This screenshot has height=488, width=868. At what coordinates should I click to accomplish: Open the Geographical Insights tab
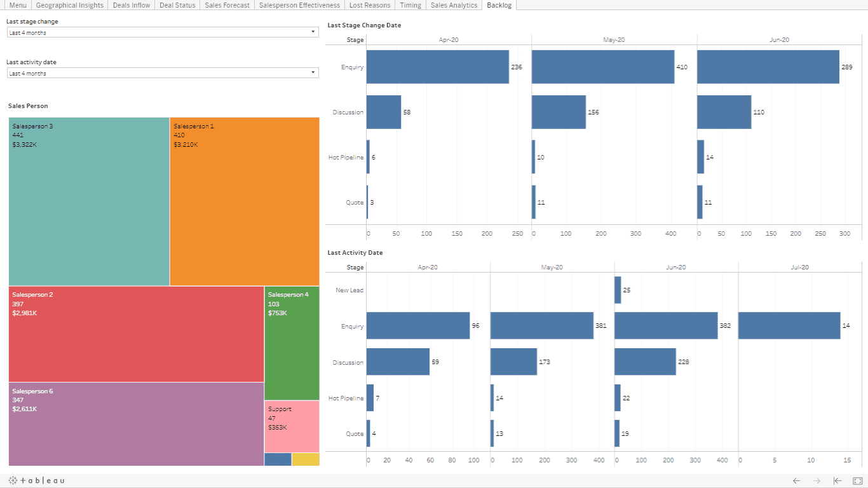tap(69, 5)
